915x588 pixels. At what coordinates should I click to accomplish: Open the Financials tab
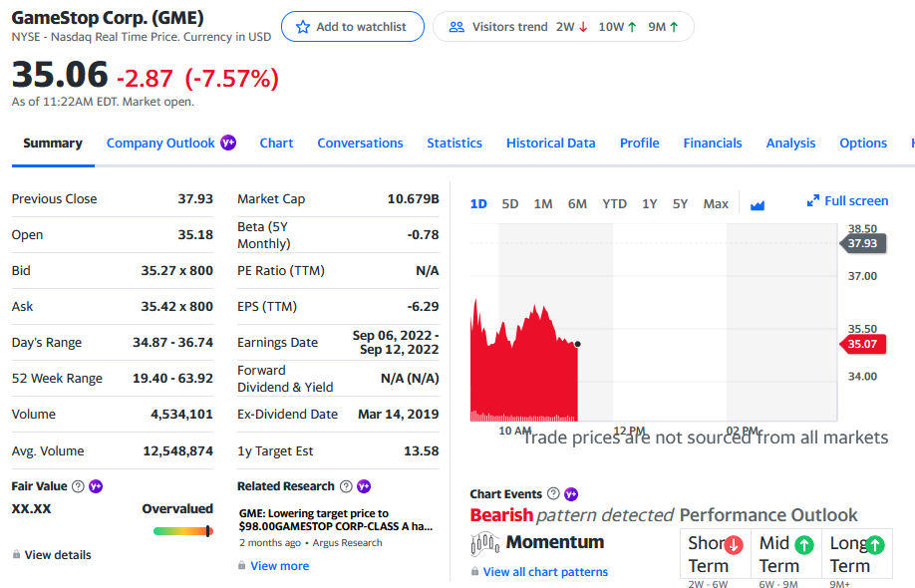tap(713, 143)
